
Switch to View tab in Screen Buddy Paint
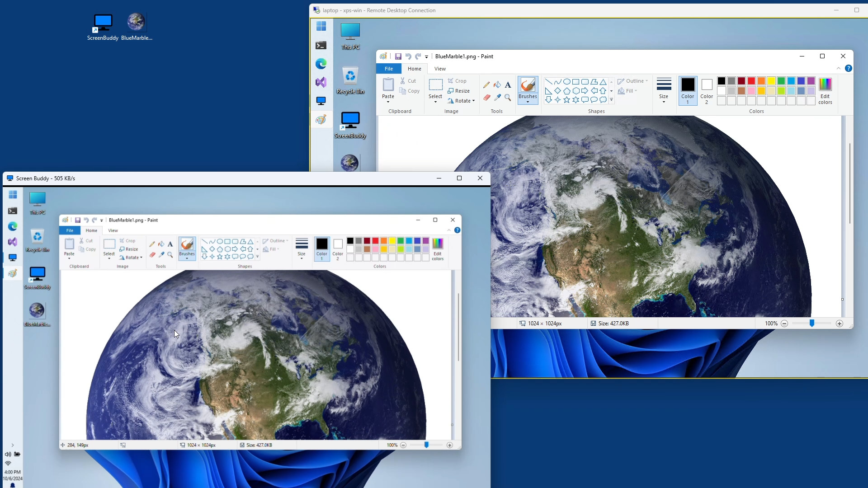[x=113, y=230]
